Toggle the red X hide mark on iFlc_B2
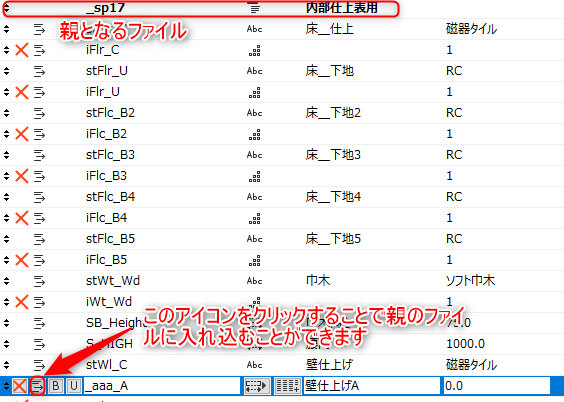The image size is (564, 402). [x=22, y=134]
